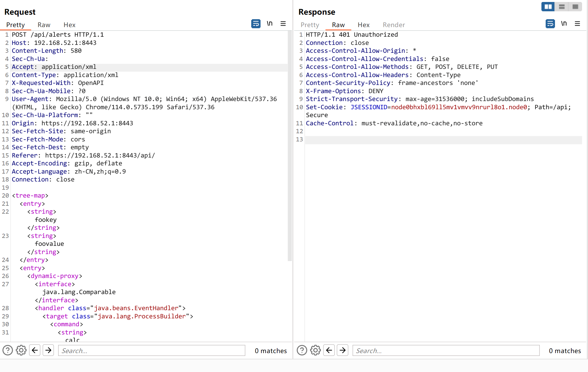The image size is (588, 372).
Task: Open Request panel hamburger menu
Action: pos(283,24)
